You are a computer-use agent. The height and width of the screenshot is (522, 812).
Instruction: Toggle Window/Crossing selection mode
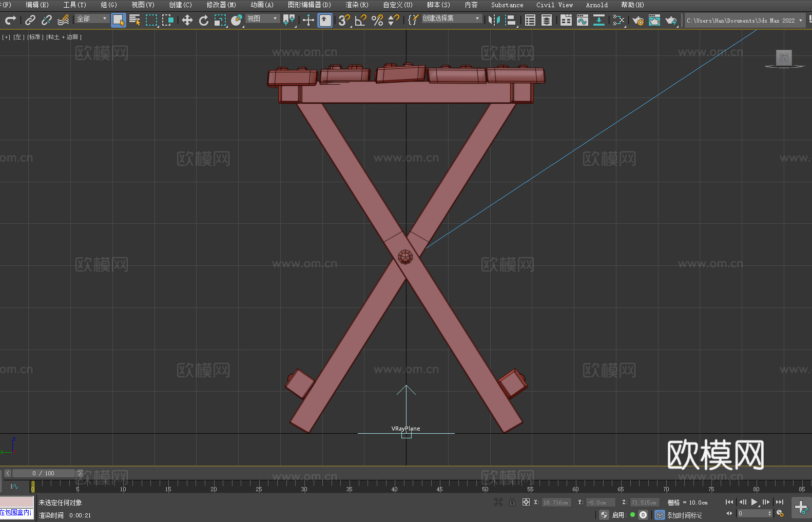168,20
